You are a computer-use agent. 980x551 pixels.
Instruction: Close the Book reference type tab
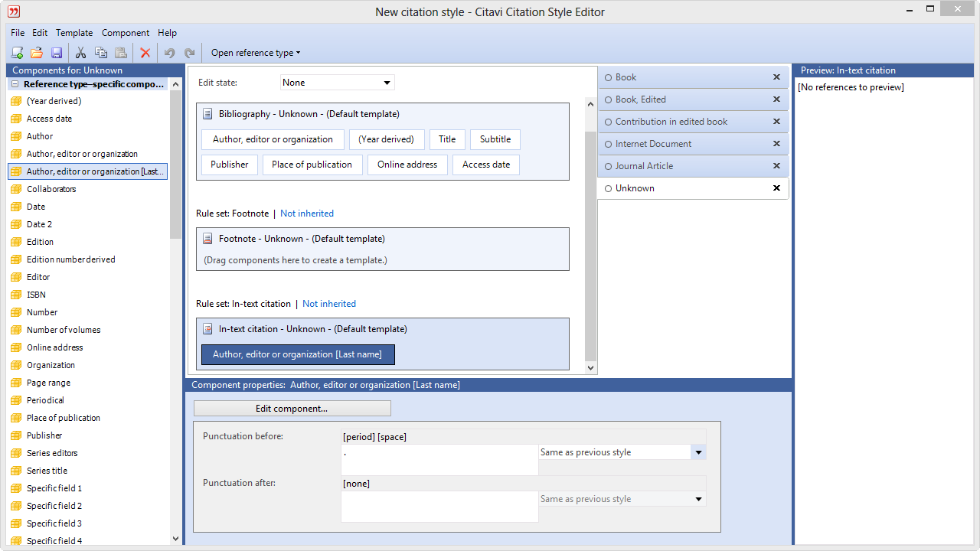[x=776, y=77]
